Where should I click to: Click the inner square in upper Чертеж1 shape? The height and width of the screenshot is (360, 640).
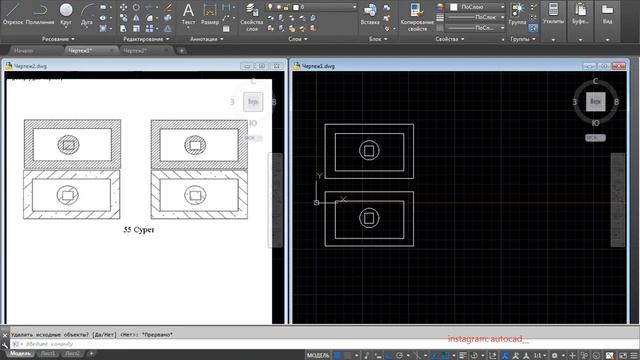[x=369, y=151]
